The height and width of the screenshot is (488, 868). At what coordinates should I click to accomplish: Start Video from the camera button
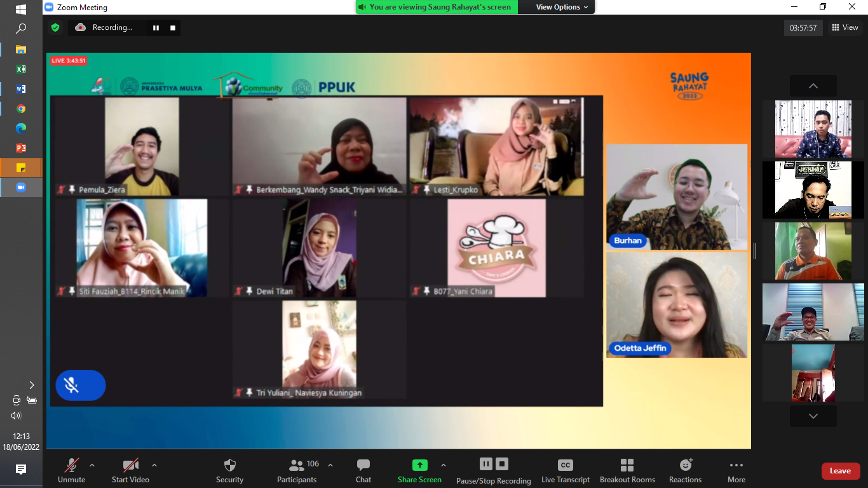point(130,471)
